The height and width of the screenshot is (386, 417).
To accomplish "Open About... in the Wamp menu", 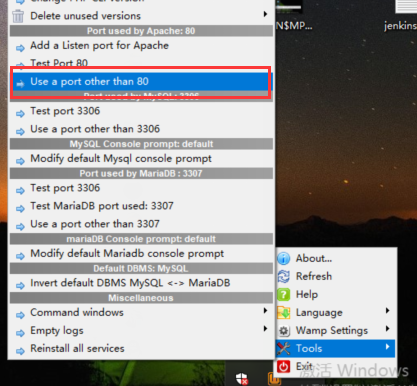I will [x=336, y=258].
